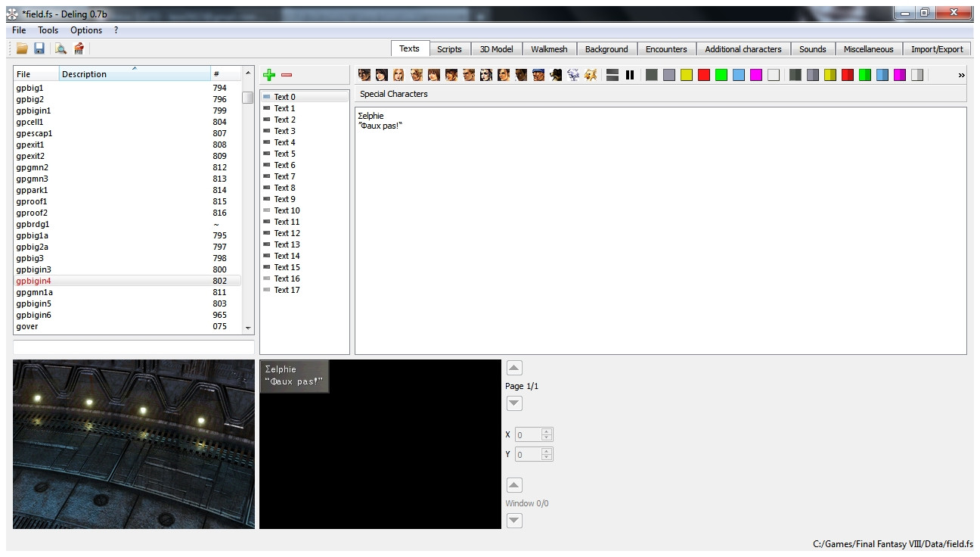The image size is (980, 557).
Task: Select the gpcell1 file row
Action: coord(127,122)
